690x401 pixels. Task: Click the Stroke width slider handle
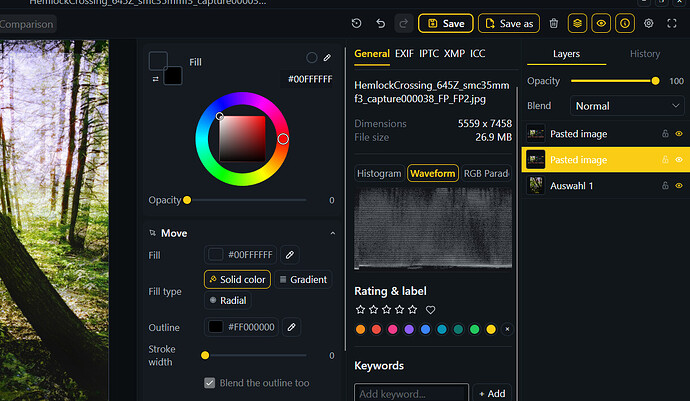(205, 355)
